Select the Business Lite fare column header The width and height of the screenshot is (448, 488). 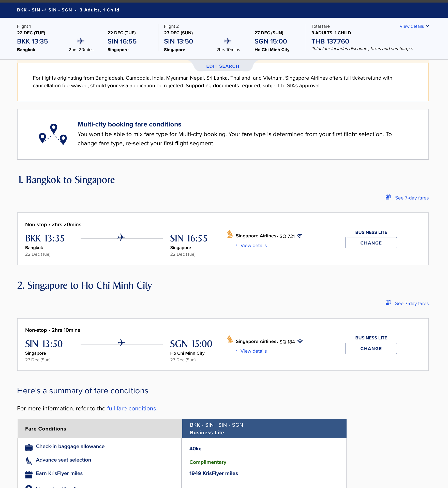264,429
